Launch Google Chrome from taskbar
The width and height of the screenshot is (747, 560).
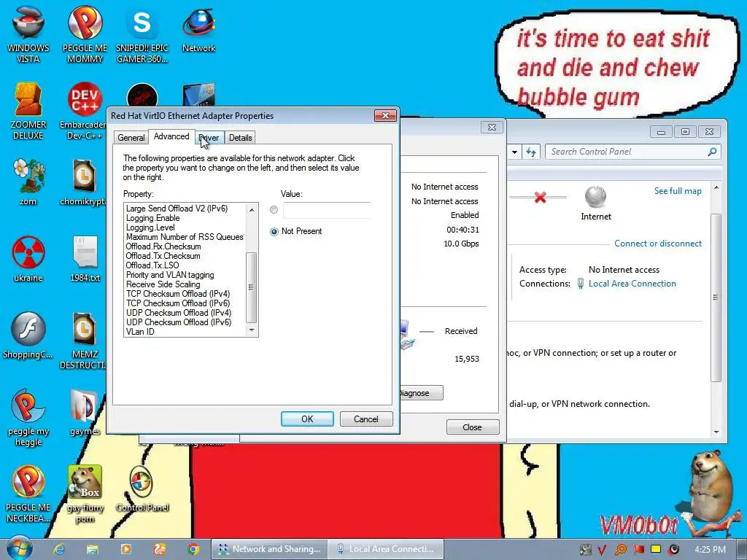[193, 549]
